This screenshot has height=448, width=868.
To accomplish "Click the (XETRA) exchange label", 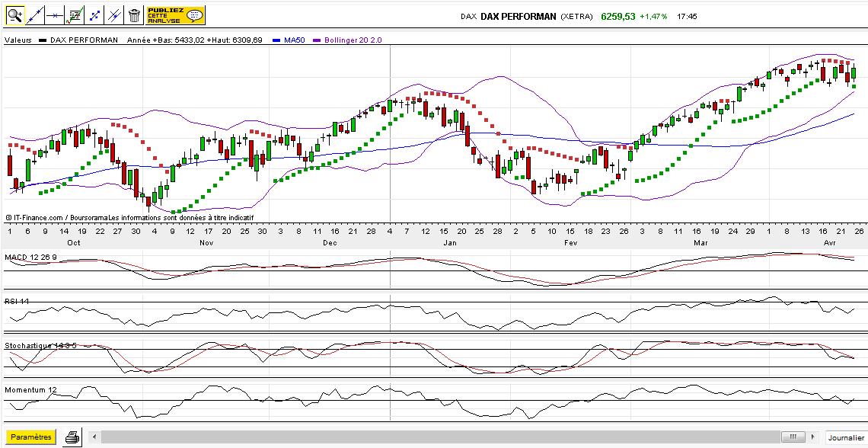I will (x=577, y=17).
